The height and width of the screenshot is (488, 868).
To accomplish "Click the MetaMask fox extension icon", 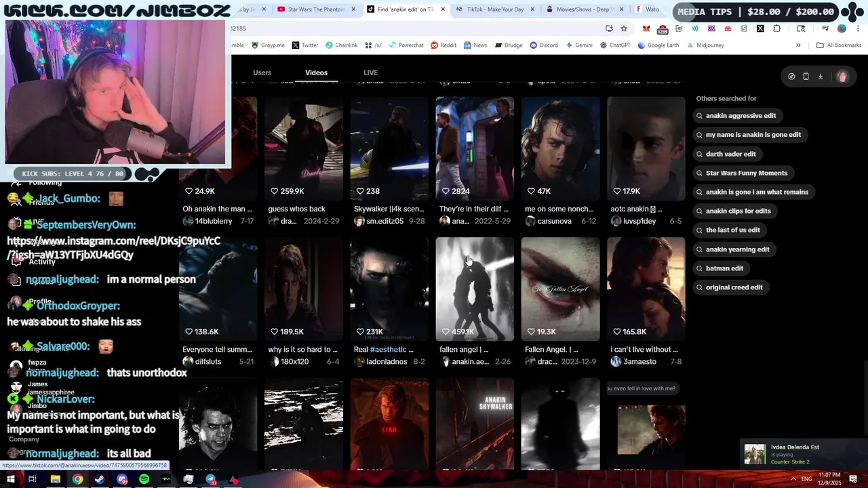I will (646, 28).
